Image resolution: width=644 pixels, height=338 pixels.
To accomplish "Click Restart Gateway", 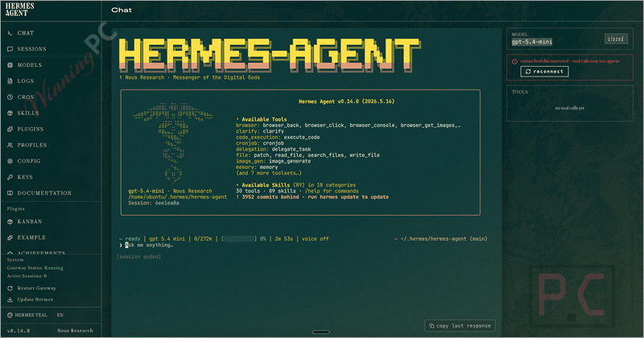I will (36, 288).
